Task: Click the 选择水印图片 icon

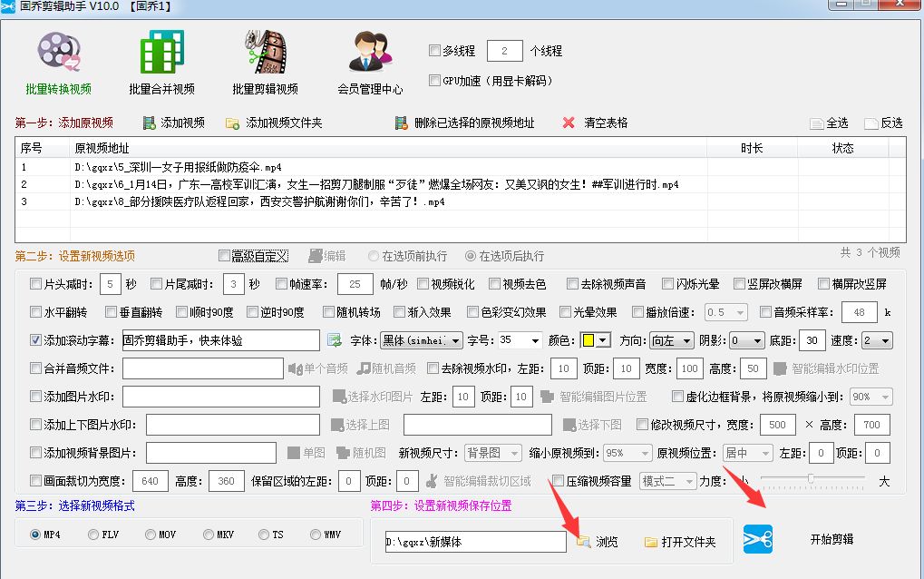Action: 339,397
